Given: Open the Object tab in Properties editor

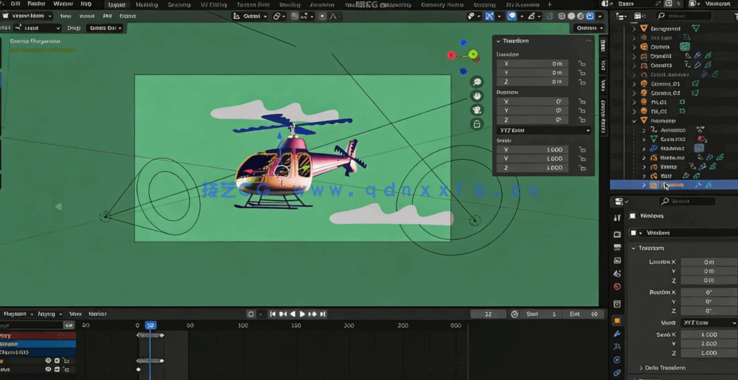Looking at the screenshot, I should 617,321.
